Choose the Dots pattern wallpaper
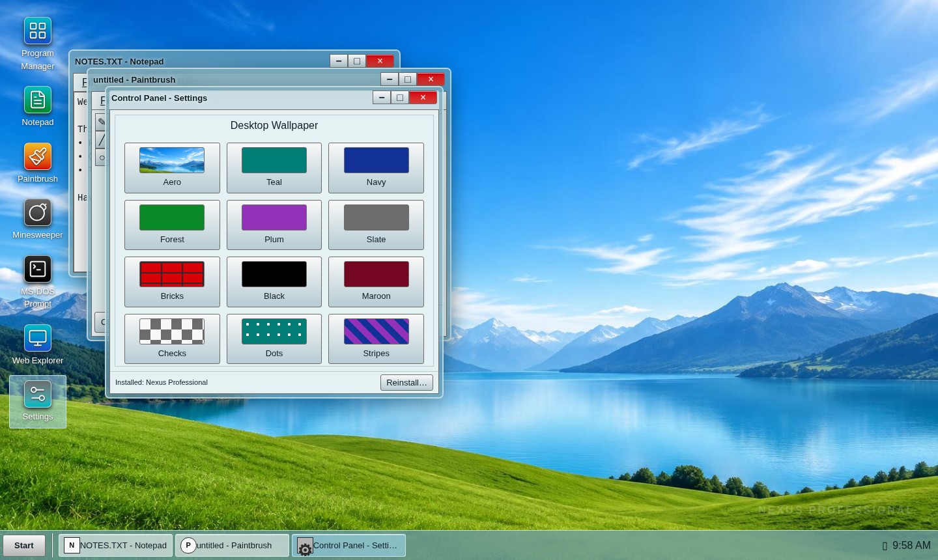938x560 pixels. (274, 339)
